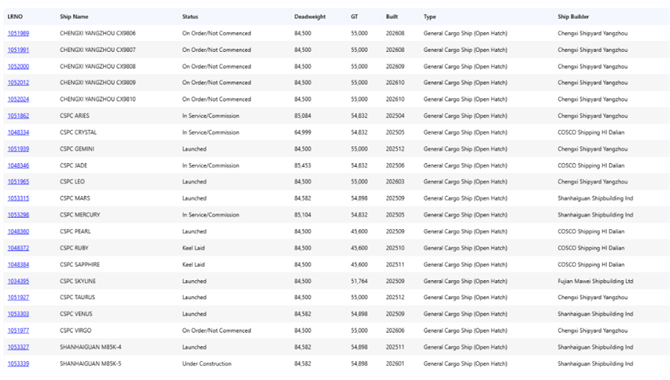Open CSPC MARS link 1053315
The width and height of the screenshot is (670, 380).
tap(18, 199)
